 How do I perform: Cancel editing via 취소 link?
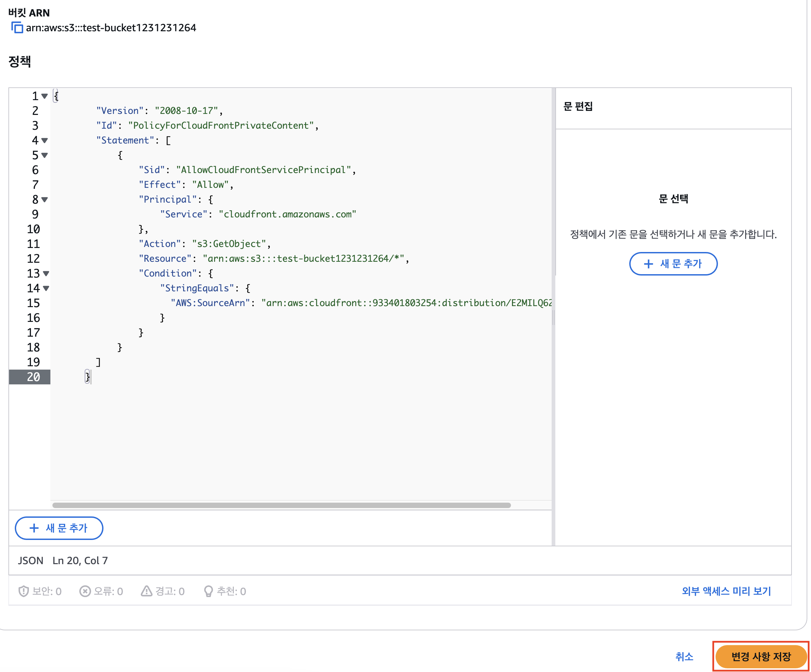[684, 656]
